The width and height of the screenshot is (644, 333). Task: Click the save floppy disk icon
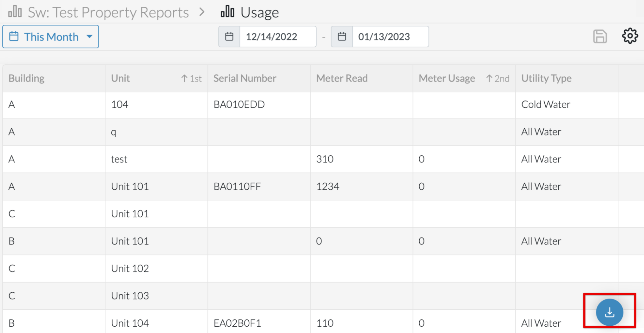[x=600, y=36]
